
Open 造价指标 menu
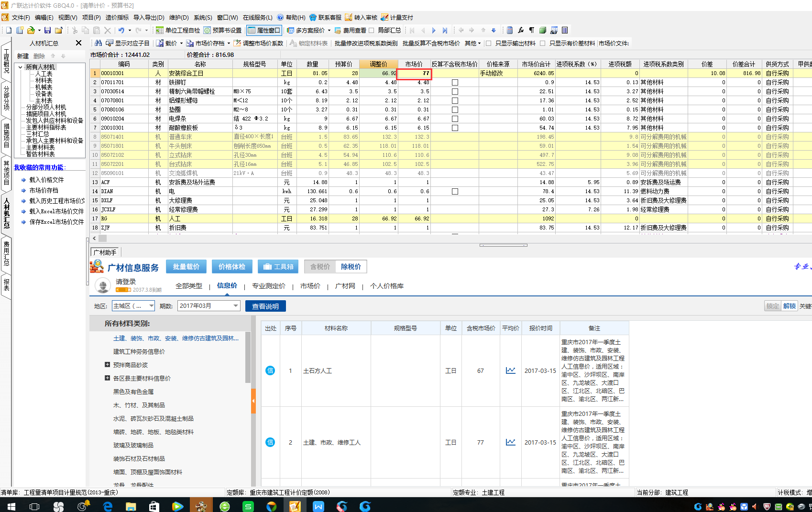click(117, 17)
